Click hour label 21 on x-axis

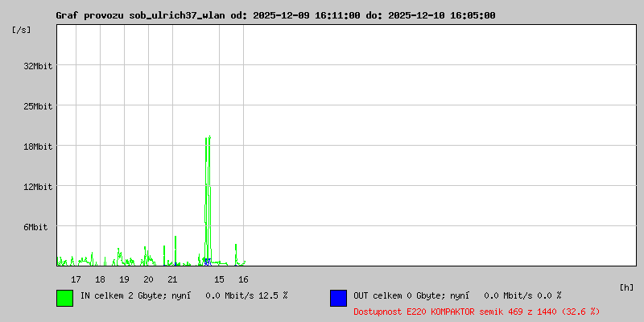[x=172, y=279]
